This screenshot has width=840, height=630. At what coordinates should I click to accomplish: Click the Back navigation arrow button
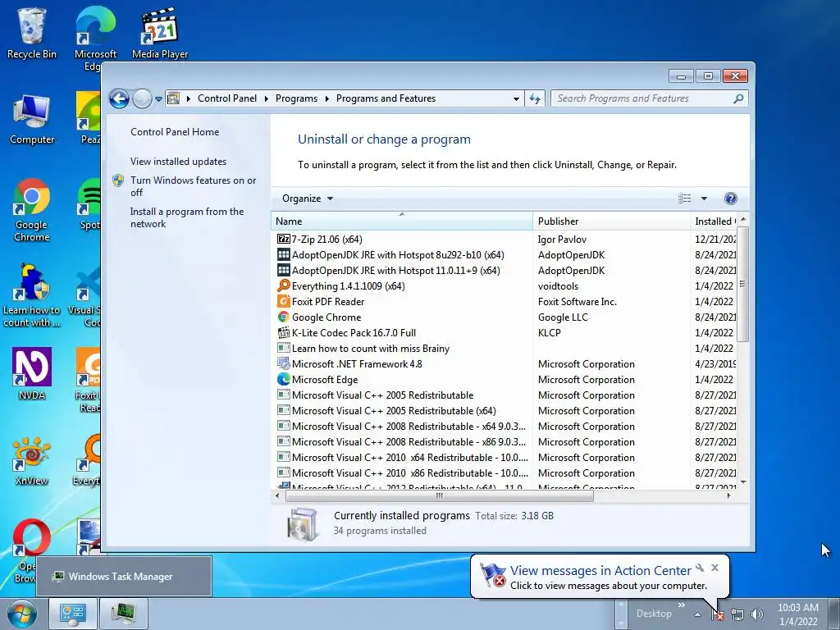(x=119, y=98)
